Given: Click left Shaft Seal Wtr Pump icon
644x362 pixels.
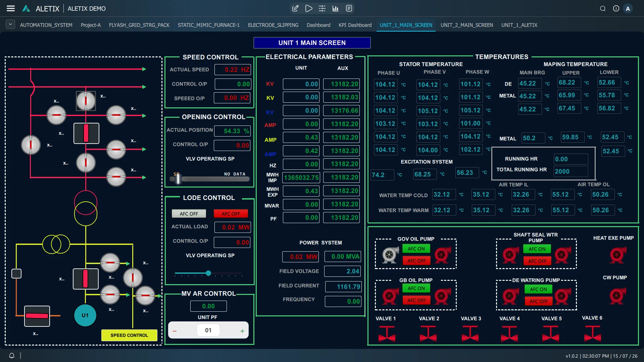Looking at the screenshot, I should [x=510, y=255].
